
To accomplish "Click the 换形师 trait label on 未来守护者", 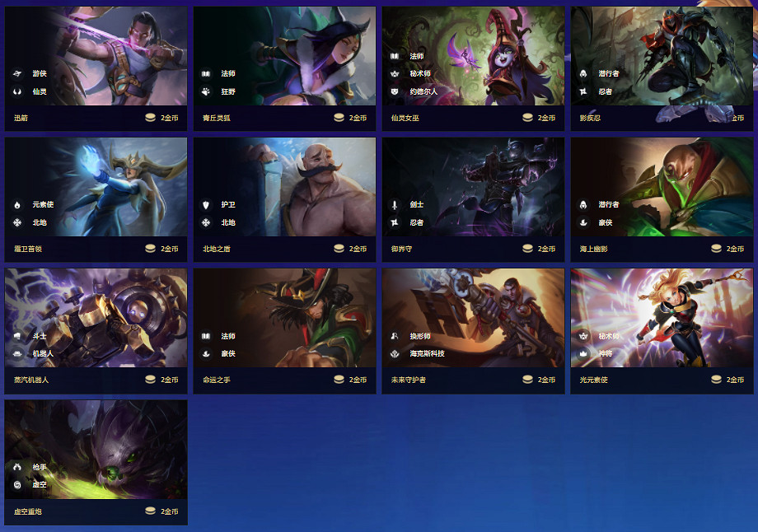I will 420,336.
